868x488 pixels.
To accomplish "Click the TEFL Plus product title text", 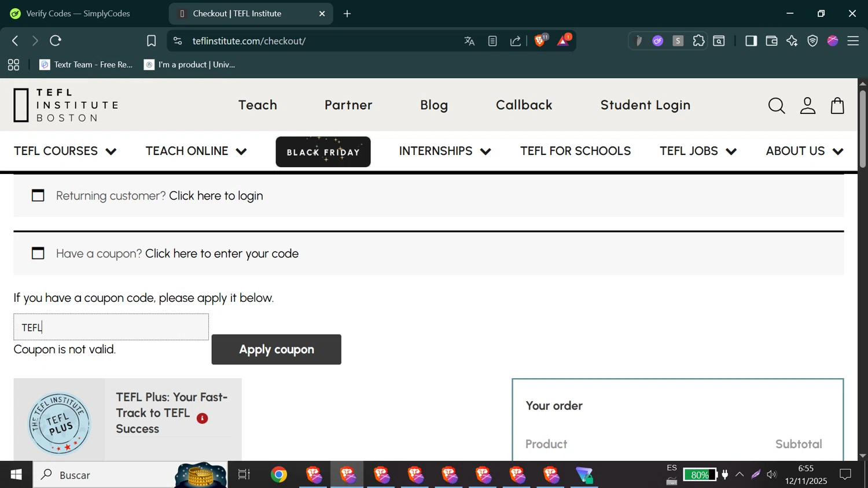I will pos(172,413).
